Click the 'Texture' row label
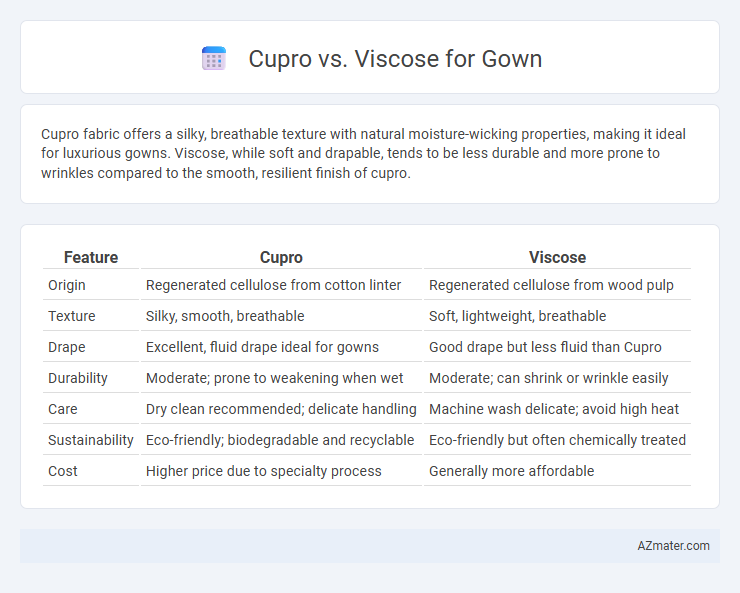Image resolution: width=740 pixels, height=593 pixels. coord(71,316)
